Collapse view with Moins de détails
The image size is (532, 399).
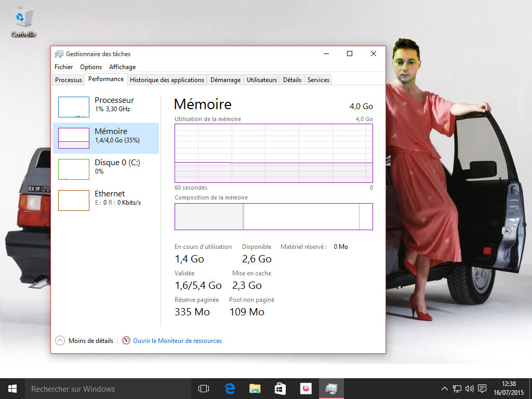84,341
